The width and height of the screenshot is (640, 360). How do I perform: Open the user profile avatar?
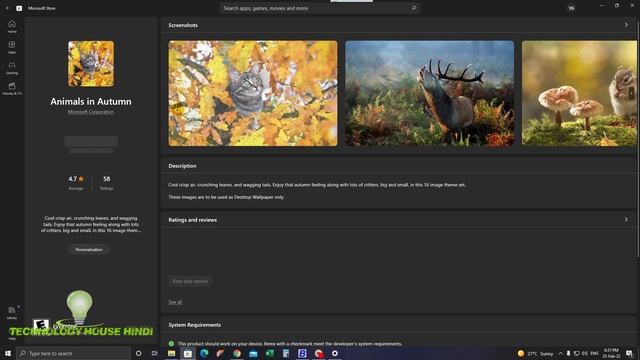tap(571, 8)
